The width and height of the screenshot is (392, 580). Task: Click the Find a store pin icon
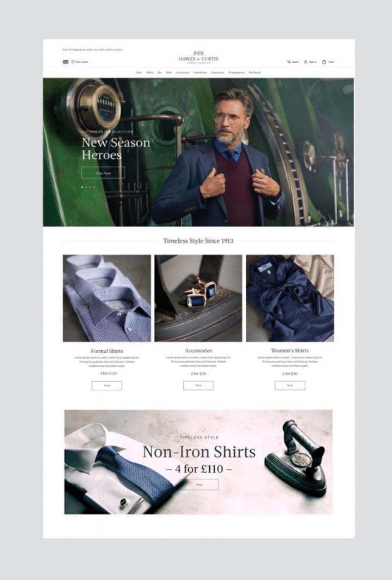click(73, 62)
